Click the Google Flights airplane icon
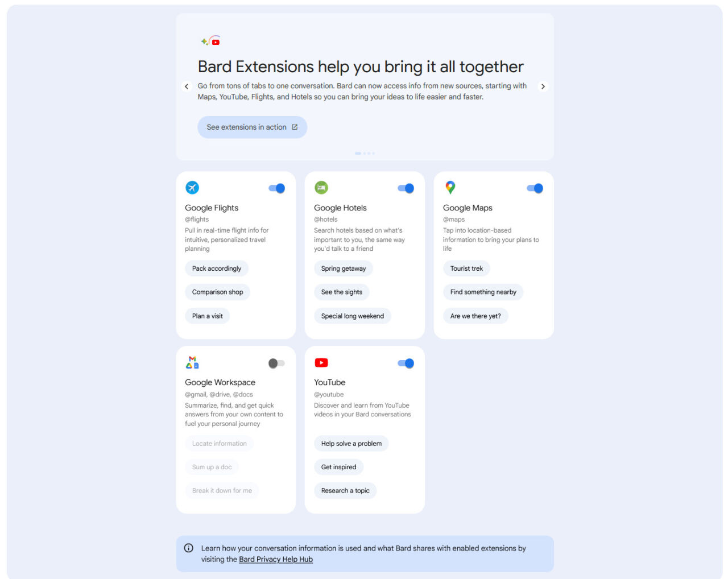Image resolution: width=728 pixels, height=579 pixels. (x=192, y=187)
